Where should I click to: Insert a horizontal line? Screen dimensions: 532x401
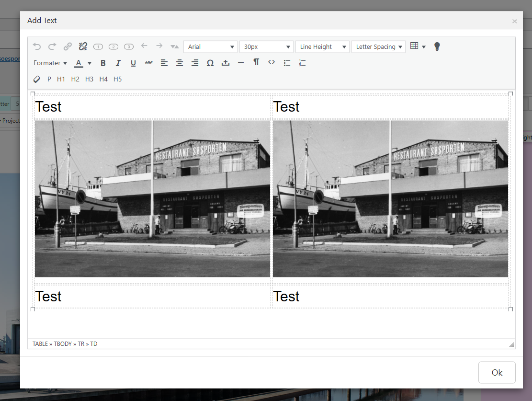tap(241, 63)
